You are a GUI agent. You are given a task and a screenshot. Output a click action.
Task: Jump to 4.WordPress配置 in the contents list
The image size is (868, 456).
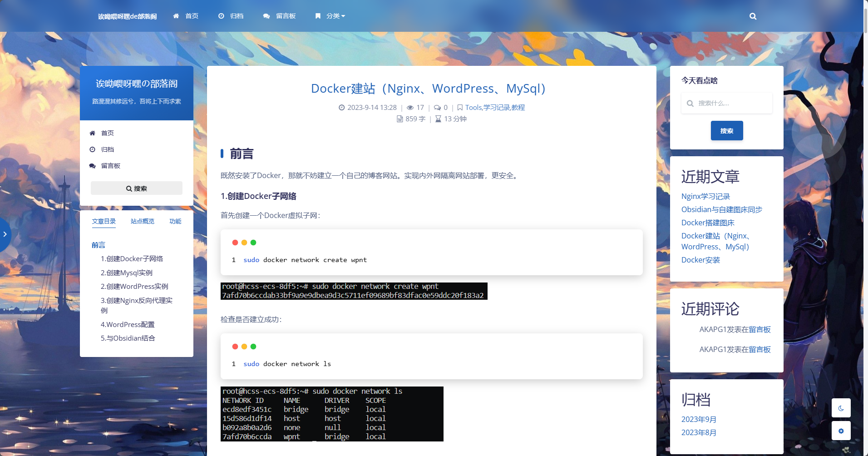[x=128, y=325]
